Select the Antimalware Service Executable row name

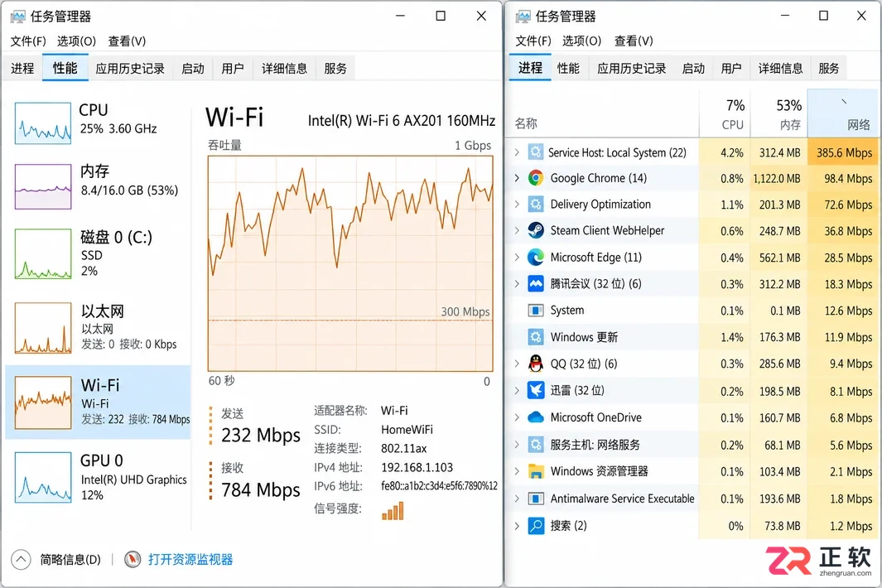[x=622, y=499]
